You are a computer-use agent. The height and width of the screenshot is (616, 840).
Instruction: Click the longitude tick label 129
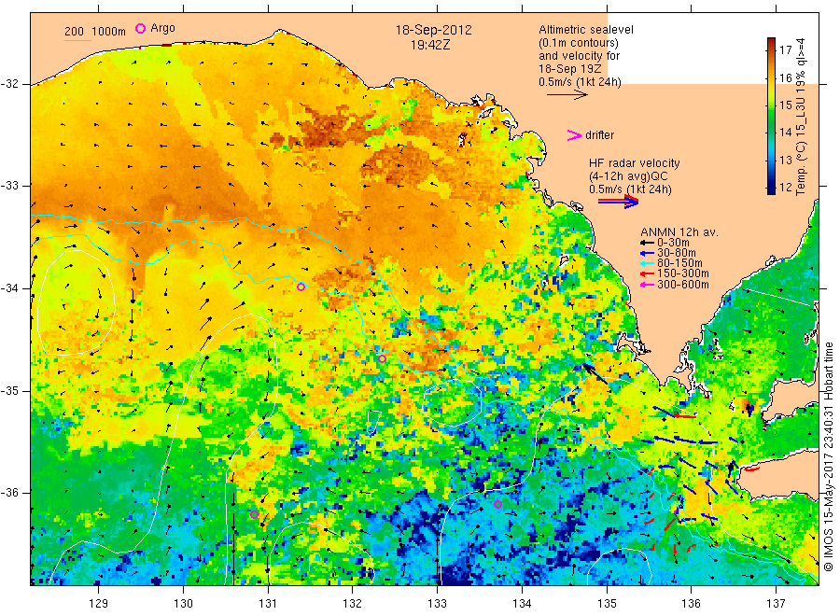[x=99, y=604]
